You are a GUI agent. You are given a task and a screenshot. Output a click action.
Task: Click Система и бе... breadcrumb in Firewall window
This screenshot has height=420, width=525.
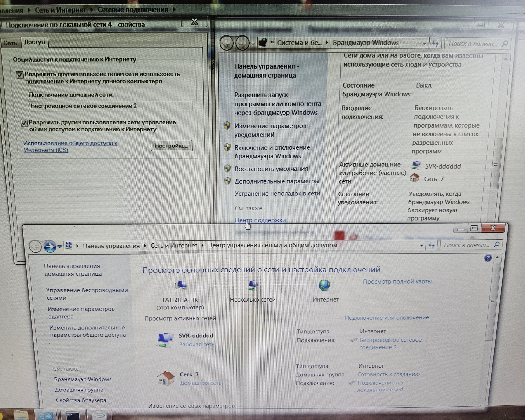pyautogui.click(x=299, y=43)
